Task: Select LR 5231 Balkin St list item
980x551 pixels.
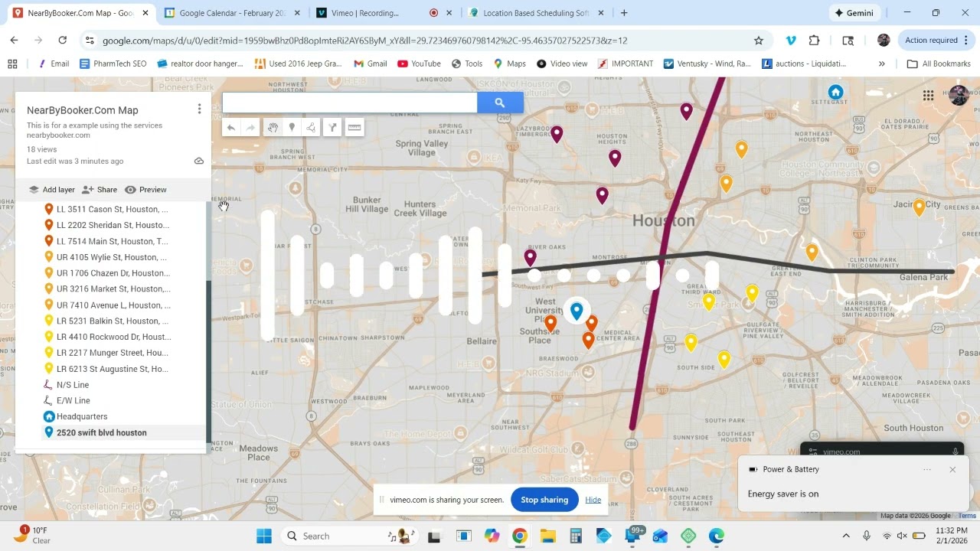Action: tap(113, 321)
